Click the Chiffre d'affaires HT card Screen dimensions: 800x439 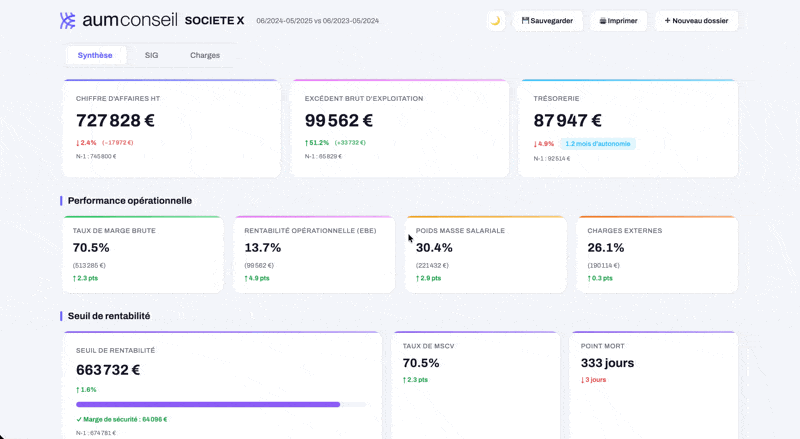click(171, 128)
